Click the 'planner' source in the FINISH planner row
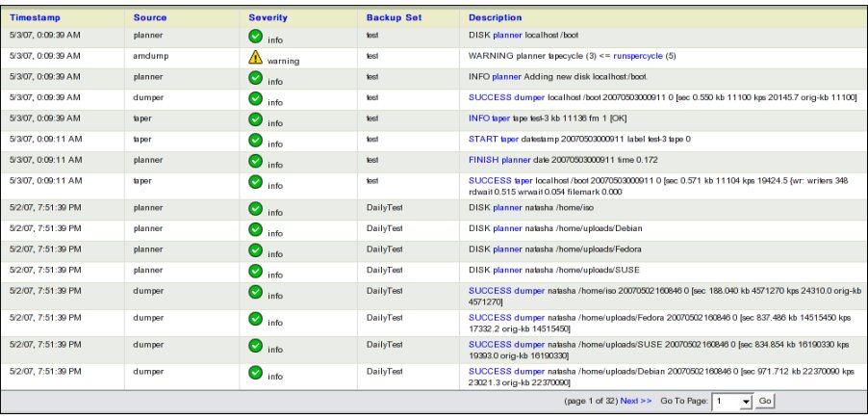This screenshot has width=868, height=419. pyautogui.click(x=148, y=160)
